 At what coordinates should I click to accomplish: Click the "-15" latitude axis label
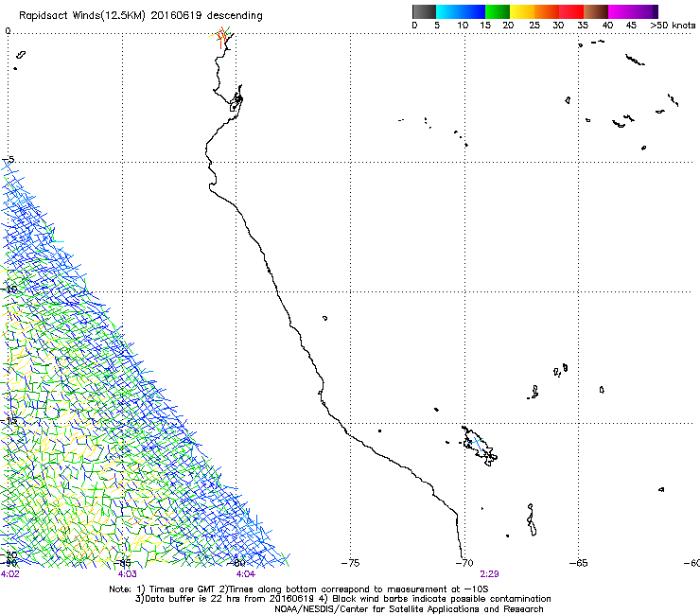click(9, 420)
